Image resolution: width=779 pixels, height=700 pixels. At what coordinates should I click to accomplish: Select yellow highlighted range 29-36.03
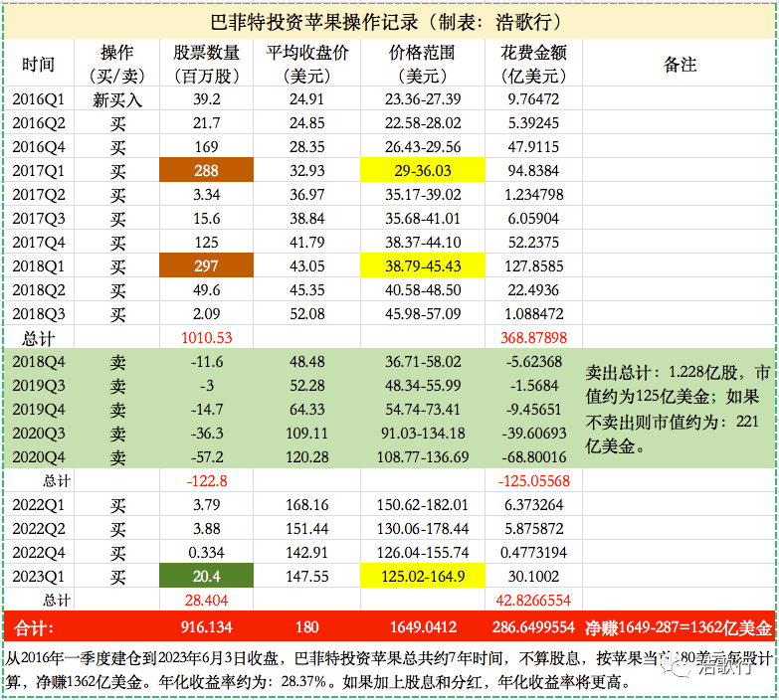click(423, 170)
